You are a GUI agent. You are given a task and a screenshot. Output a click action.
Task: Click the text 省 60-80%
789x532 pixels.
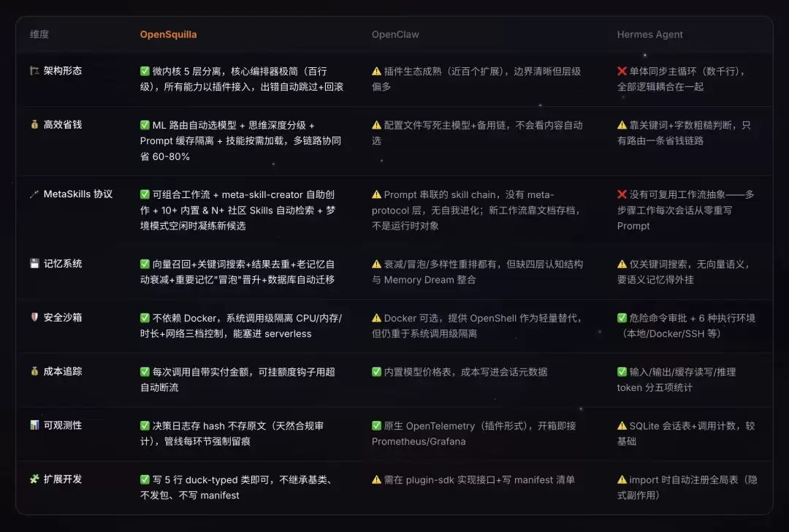(x=165, y=156)
